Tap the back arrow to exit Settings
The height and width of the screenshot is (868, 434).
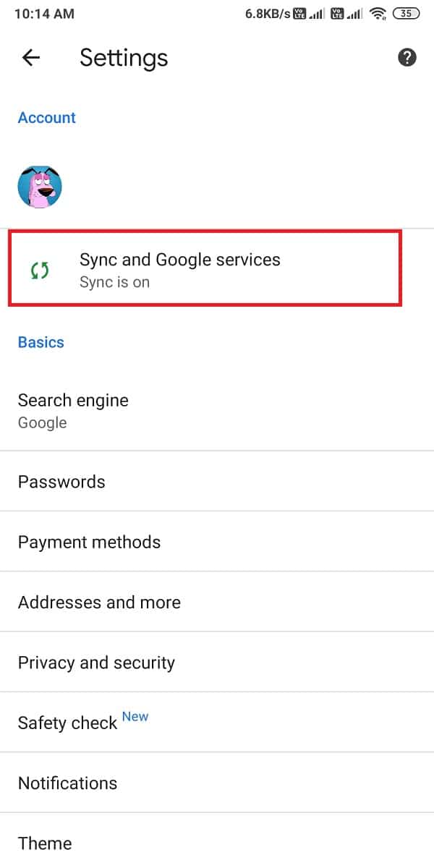pos(30,58)
